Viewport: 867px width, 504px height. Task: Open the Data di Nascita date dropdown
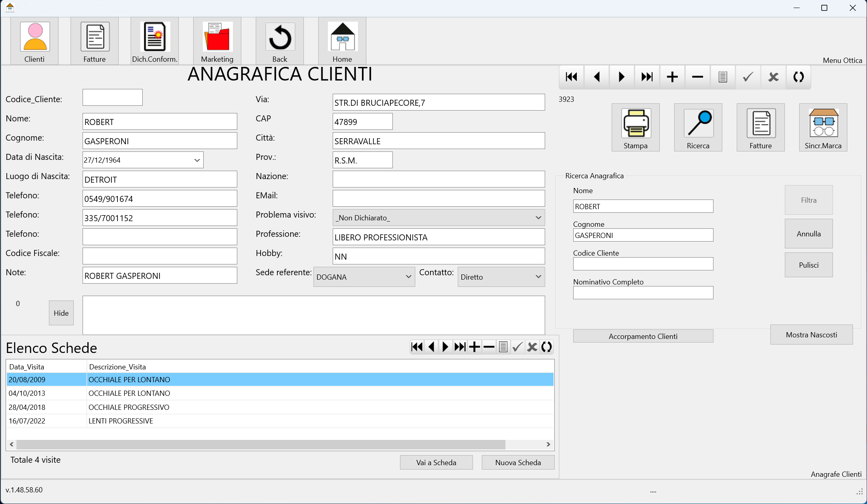coord(197,160)
